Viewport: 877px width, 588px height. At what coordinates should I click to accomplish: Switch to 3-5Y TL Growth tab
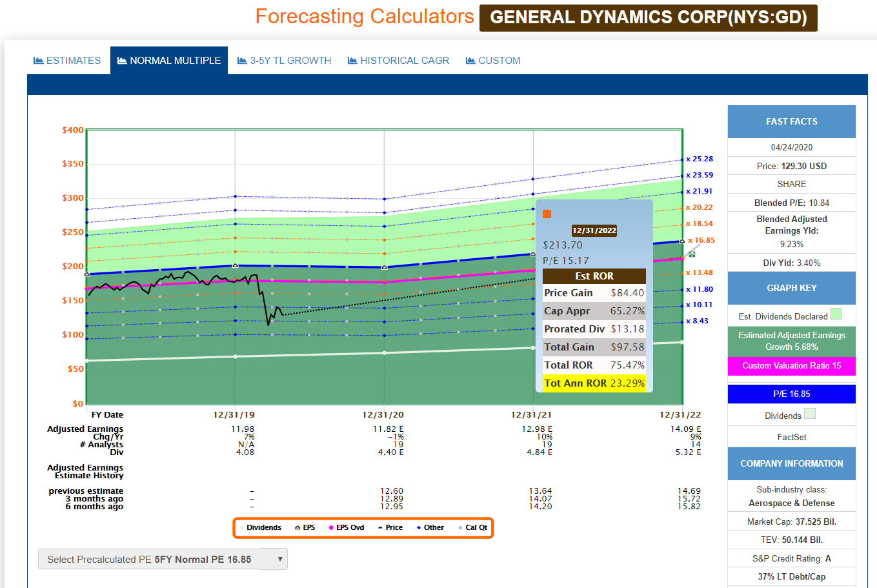tap(284, 61)
